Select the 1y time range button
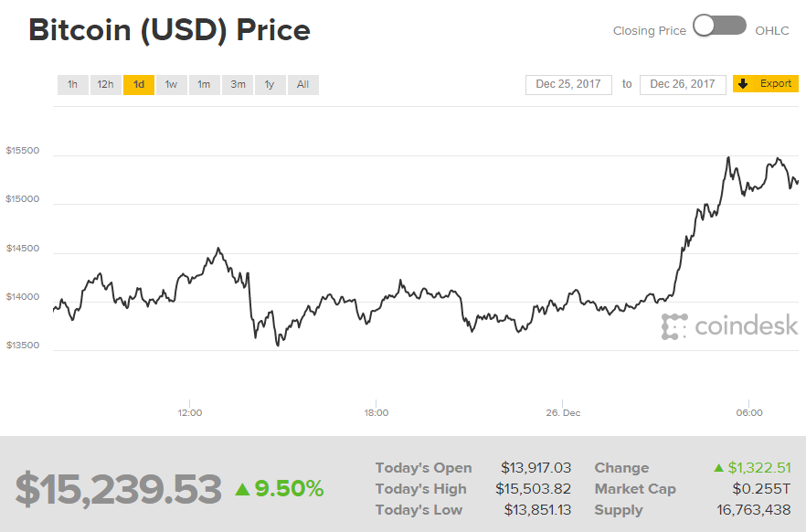 pos(270,84)
